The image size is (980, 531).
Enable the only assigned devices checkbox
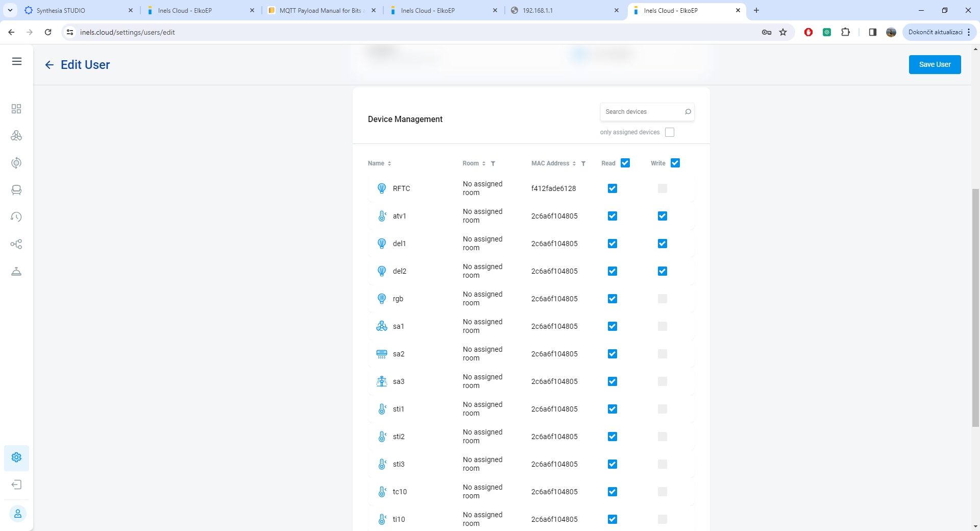670,132
